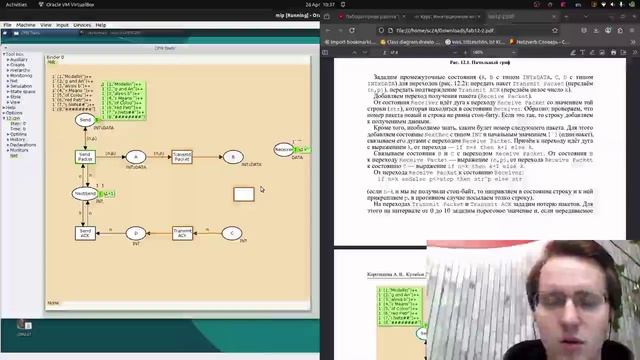Reload the page in Firefox

pos(352,30)
